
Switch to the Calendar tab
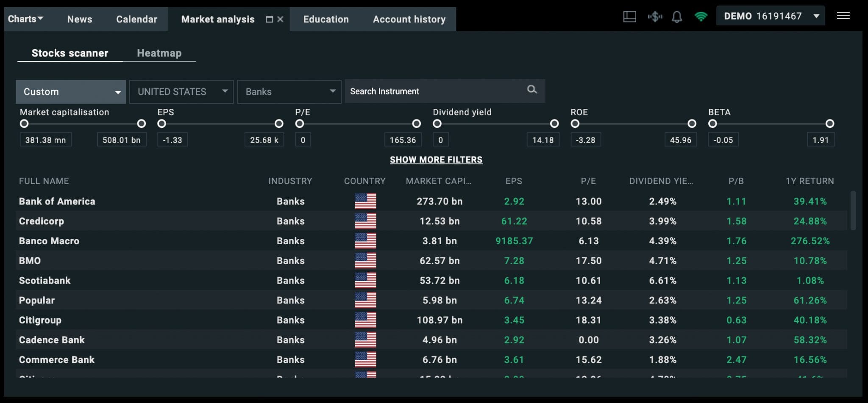[136, 19]
